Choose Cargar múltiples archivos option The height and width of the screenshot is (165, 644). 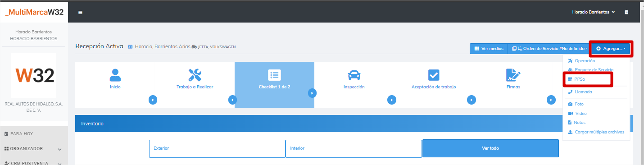[x=596, y=132]
